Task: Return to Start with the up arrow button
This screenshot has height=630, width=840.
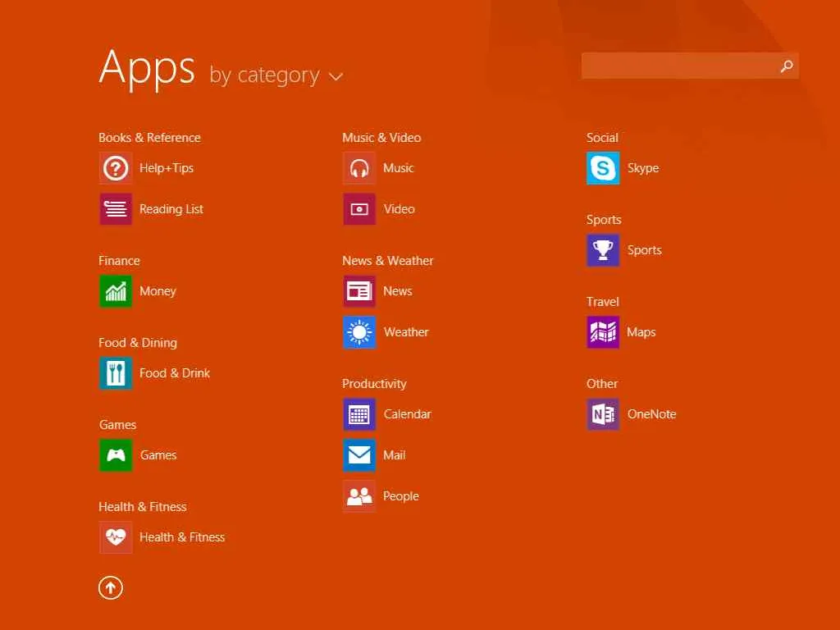Action: point(111,587)
